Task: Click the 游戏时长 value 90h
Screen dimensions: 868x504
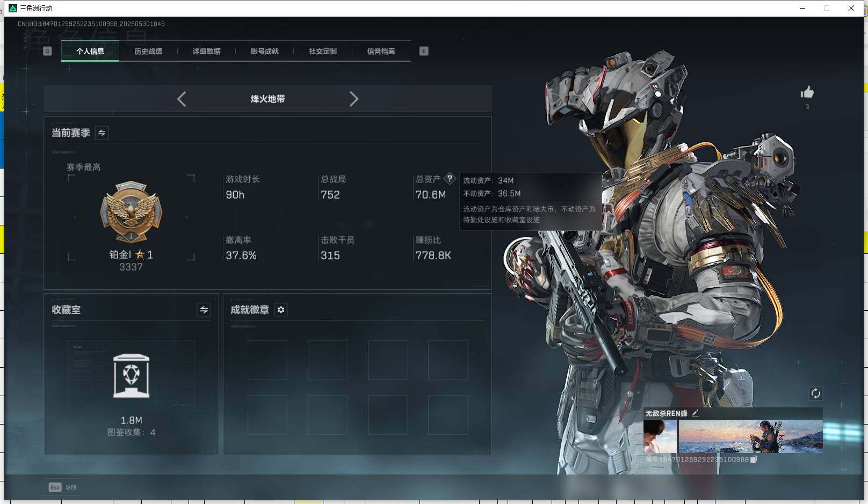Action: [235, 195]
